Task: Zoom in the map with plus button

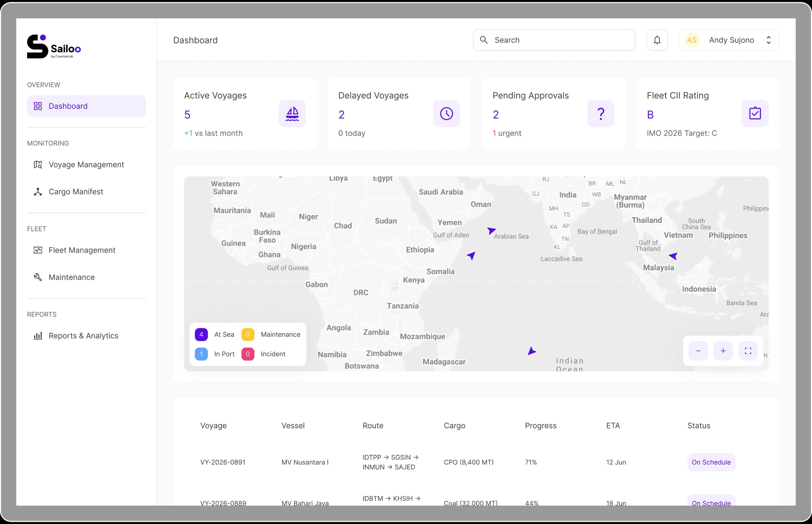Action: [723, 351]
